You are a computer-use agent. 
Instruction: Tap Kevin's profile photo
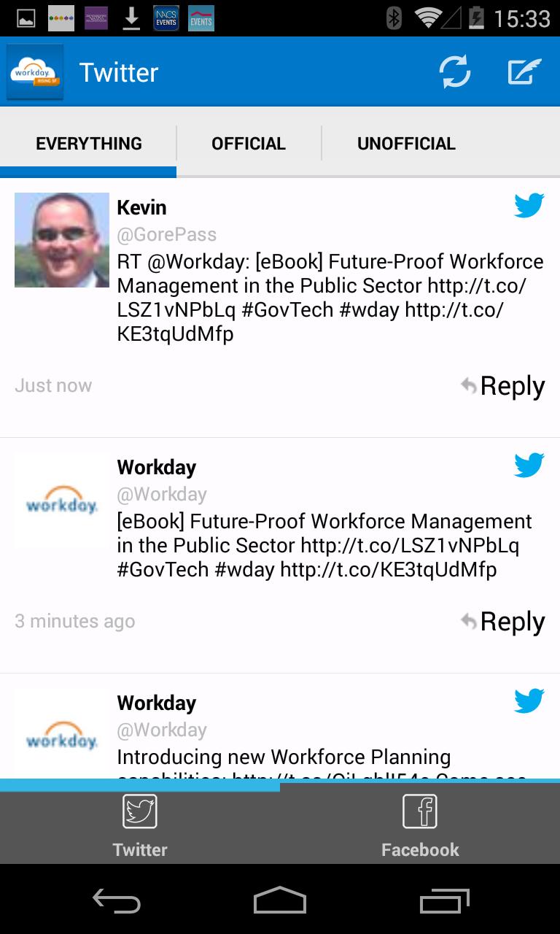[61, 239]
